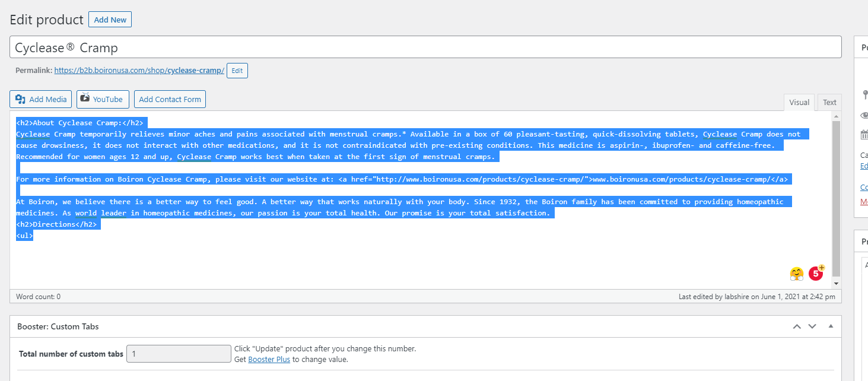Edit the product title field
Image resolution: width=868 pixels, height=381 pixels.
[425, 47]
